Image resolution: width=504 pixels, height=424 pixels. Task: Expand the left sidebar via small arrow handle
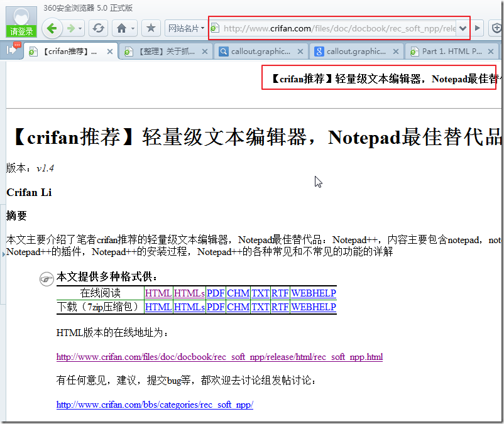[3, 254]
